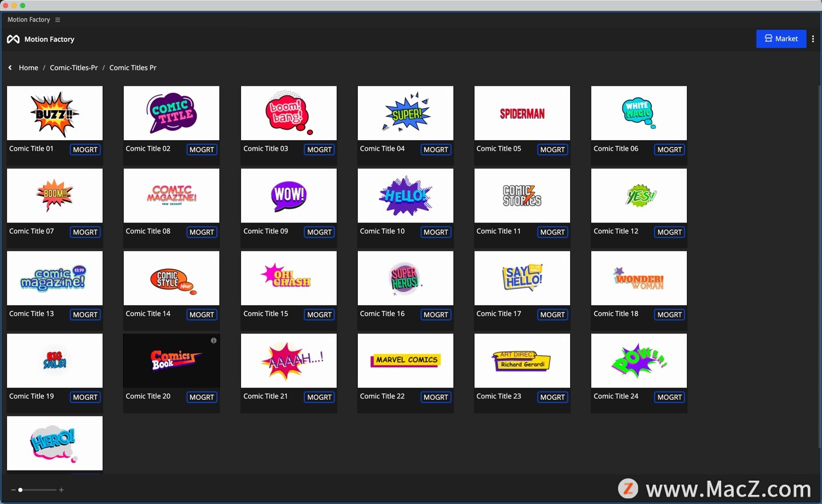Click MOGRT button for Comic Title 22
The width and height of the screenshot is (822, 504).
pyautogui.click(x=436, y=398)
